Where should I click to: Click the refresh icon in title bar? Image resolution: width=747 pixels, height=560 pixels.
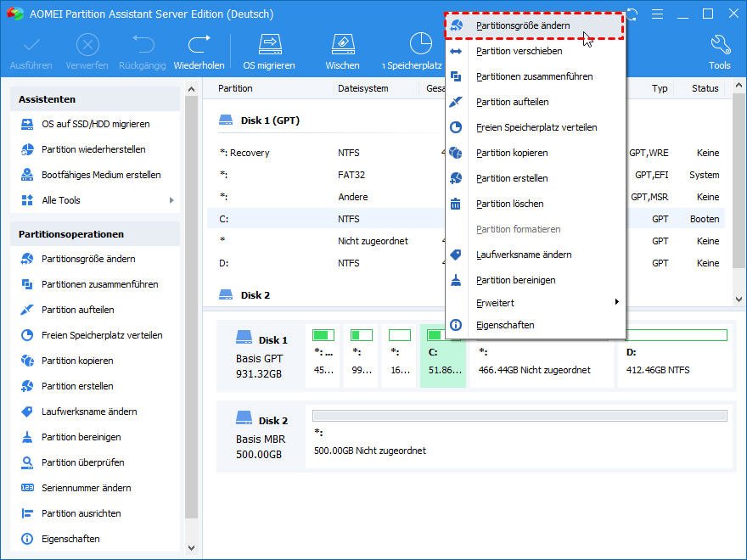[632, 14]
